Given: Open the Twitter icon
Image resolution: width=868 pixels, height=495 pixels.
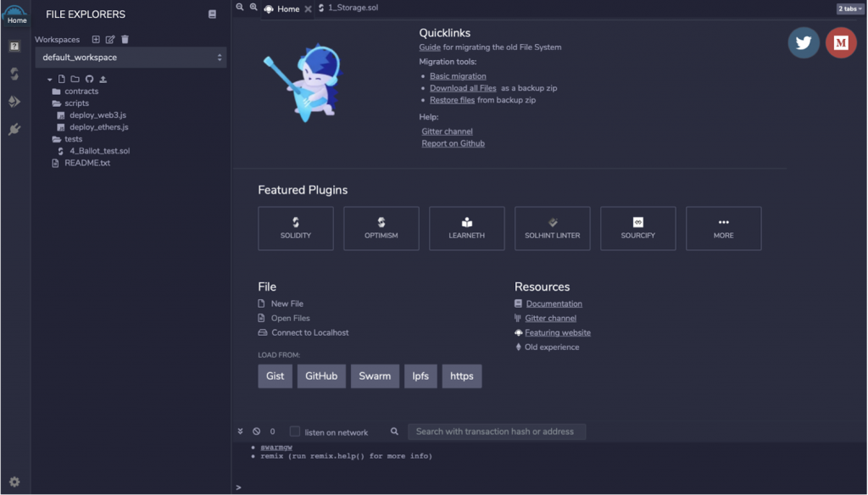Looking at the screenshot, I should click(x=804, y=42).
